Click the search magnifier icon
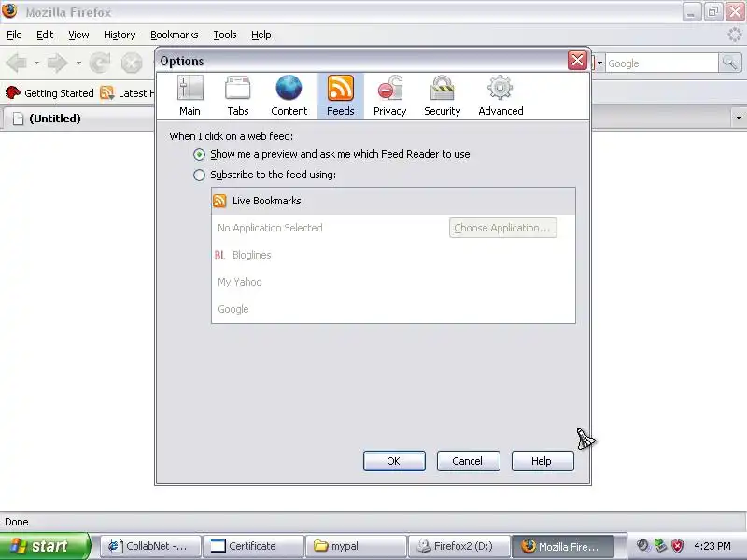 (x=729, y=63)
